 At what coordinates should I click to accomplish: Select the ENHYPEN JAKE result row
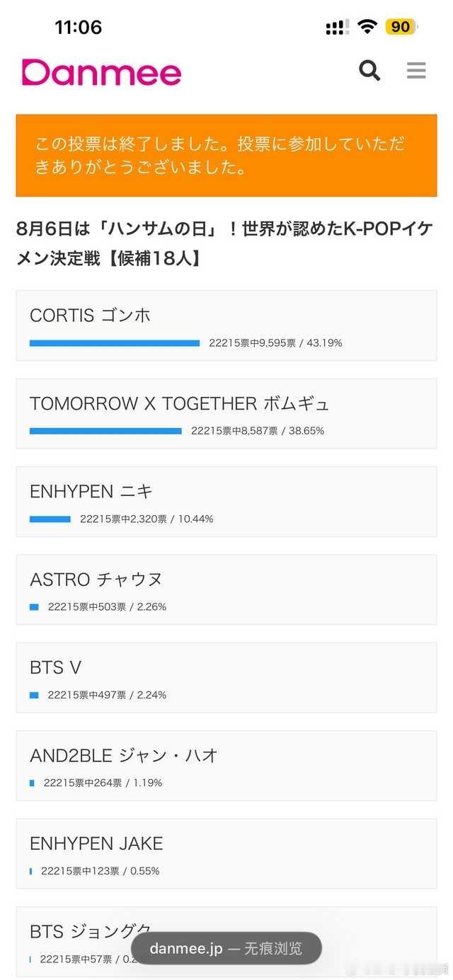pyautogui.click(x=226, y=854)
